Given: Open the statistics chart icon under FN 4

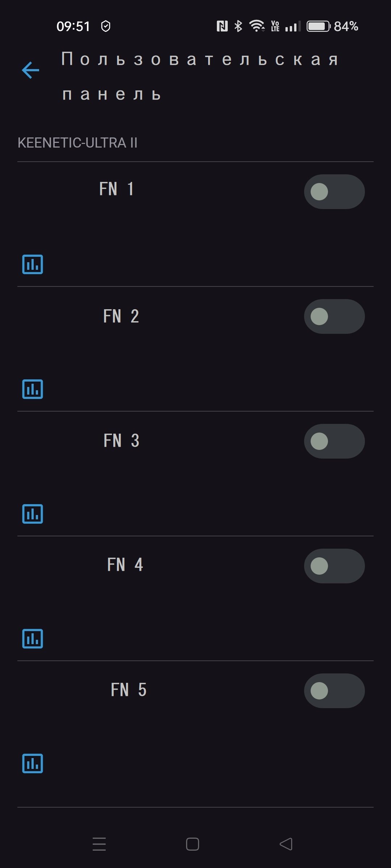Looking at the screenshot, I should coord(33,638).
